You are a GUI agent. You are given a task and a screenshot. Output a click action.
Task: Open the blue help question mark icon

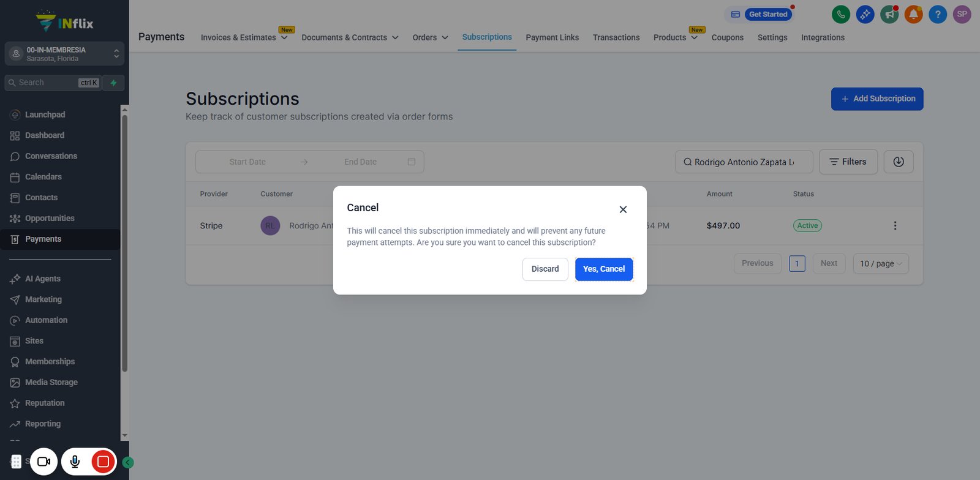938,14
